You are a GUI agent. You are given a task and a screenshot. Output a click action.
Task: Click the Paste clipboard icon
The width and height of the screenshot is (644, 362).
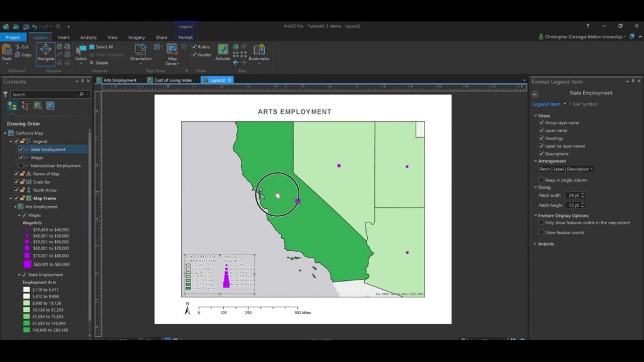coord(7,51)
